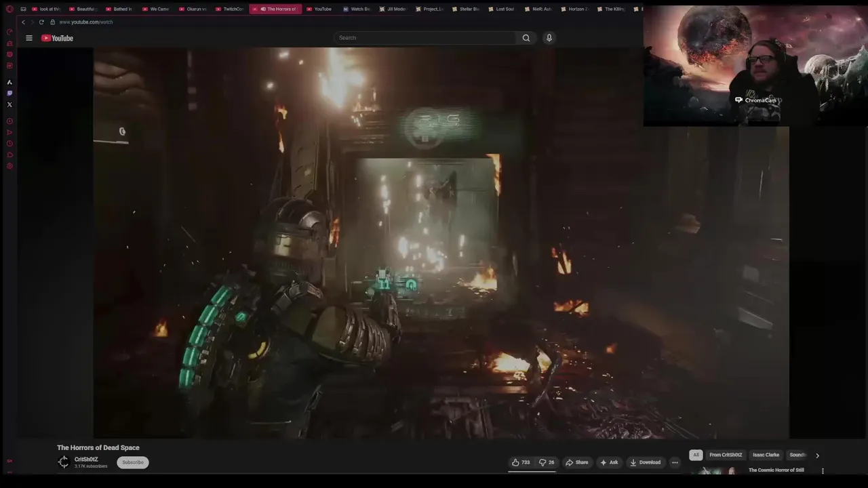Viewport: 868px width, 488px height.
Task: Switch to the 'Bathed in' tab
Action: tap(120, 9)
